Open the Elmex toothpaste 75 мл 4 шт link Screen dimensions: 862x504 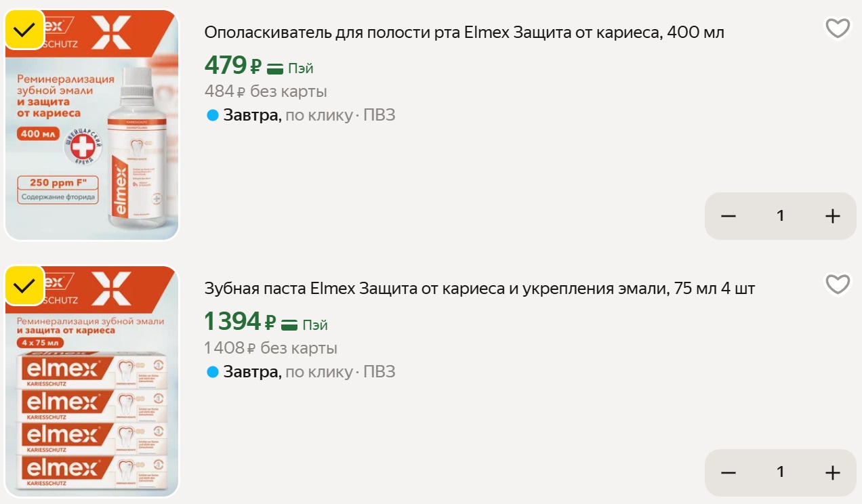pyautogui.click(x=479, y=289)
